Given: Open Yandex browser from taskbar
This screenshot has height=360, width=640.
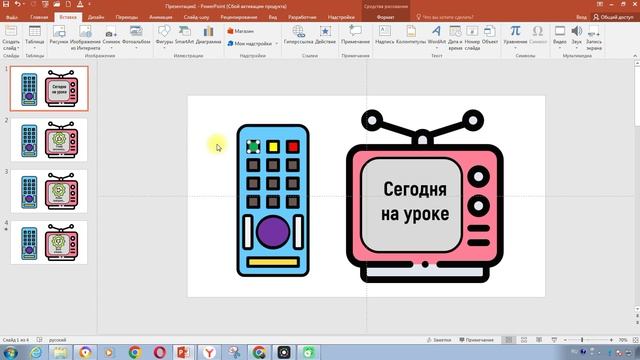Looking at the screenshot, I should coord(209,352).
